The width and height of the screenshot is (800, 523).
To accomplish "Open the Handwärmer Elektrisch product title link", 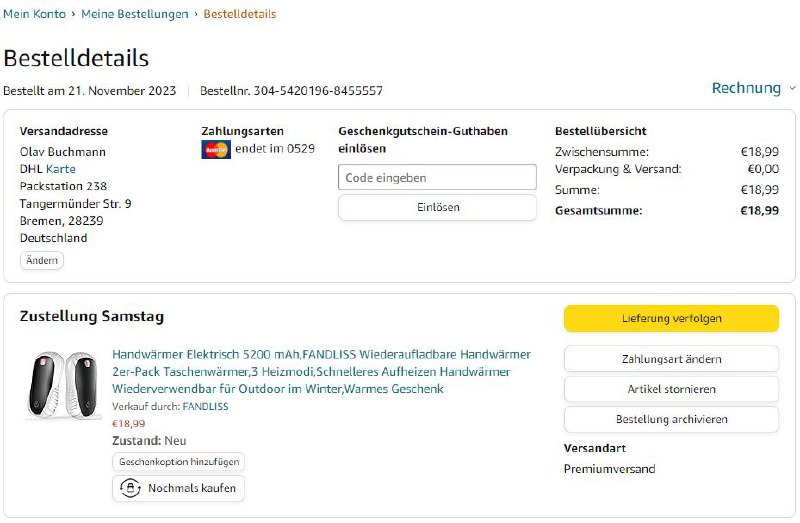I will pos(320,371).
